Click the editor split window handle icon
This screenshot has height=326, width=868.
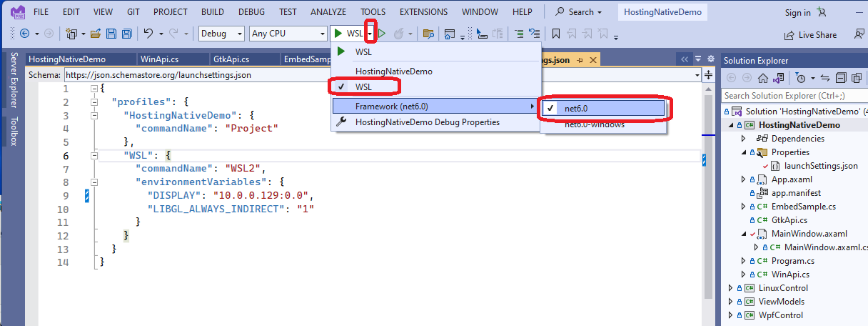(708, 74)
